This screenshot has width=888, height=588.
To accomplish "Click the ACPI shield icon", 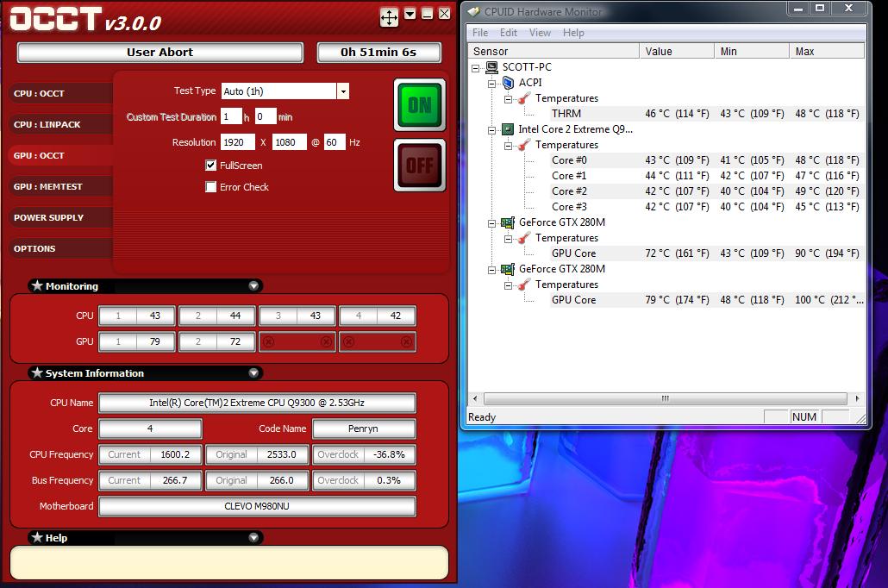I will (x=508, y=83).
